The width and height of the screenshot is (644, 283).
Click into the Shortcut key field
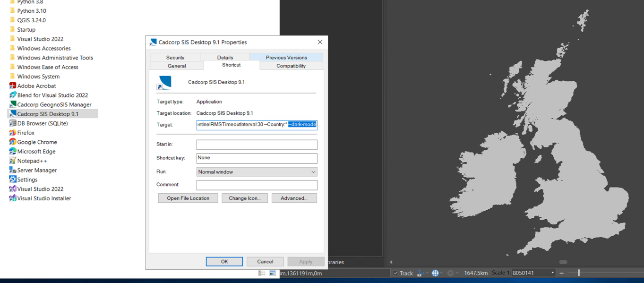257,158
